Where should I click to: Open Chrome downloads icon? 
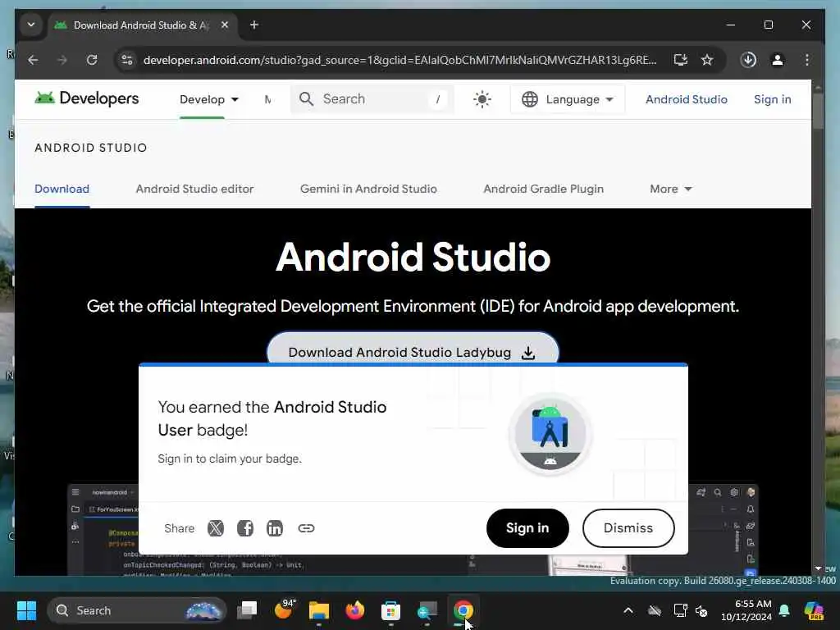pyautogui.click(x=748, y=59)
